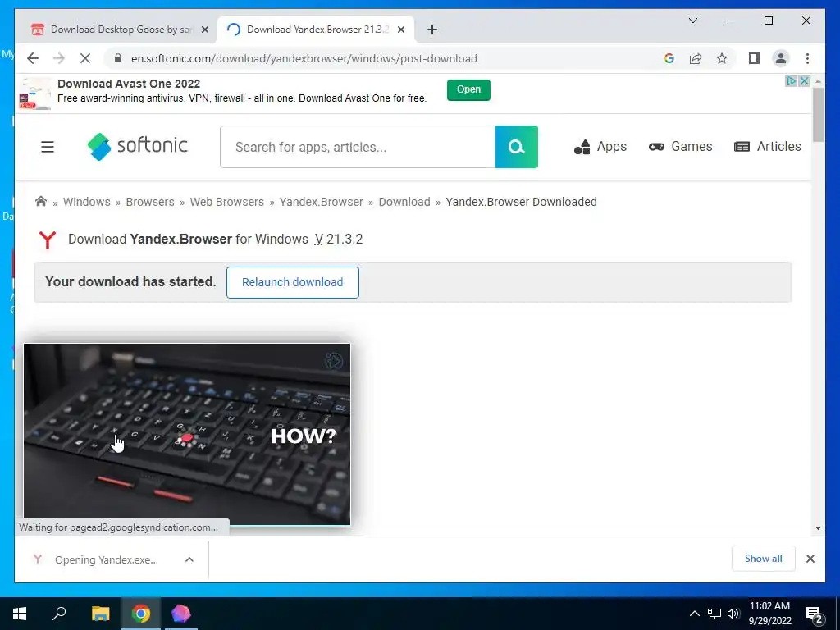Viewport: 840px width, 630px height.
Task: Open the network tray icon
Action: coord(714,614)
